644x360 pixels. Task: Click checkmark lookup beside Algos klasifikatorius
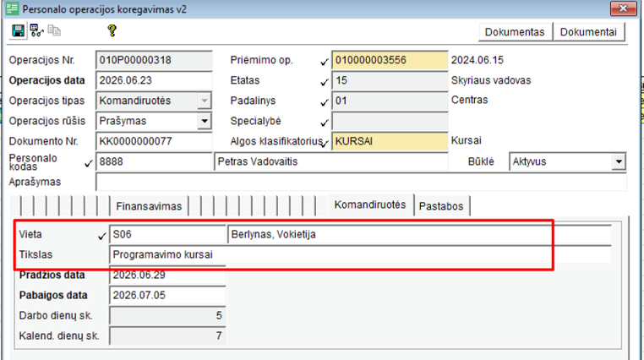pos(325,144)
